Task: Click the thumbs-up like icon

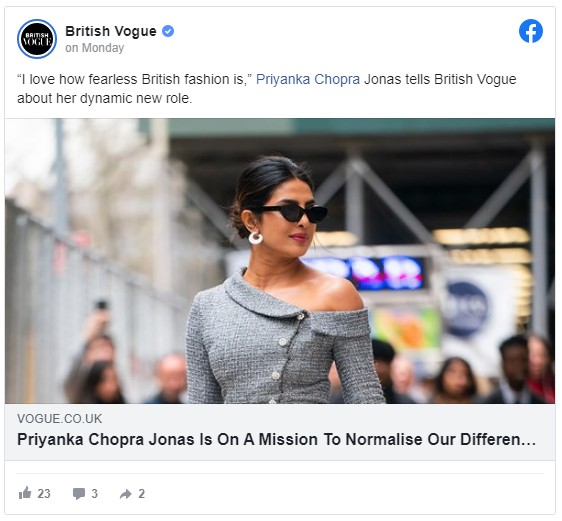Action: coord(25,493)
